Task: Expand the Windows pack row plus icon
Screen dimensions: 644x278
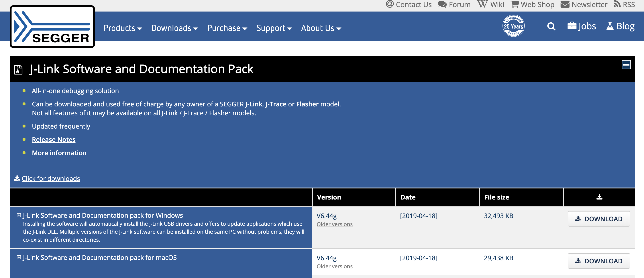Action: tap(19, 215)
